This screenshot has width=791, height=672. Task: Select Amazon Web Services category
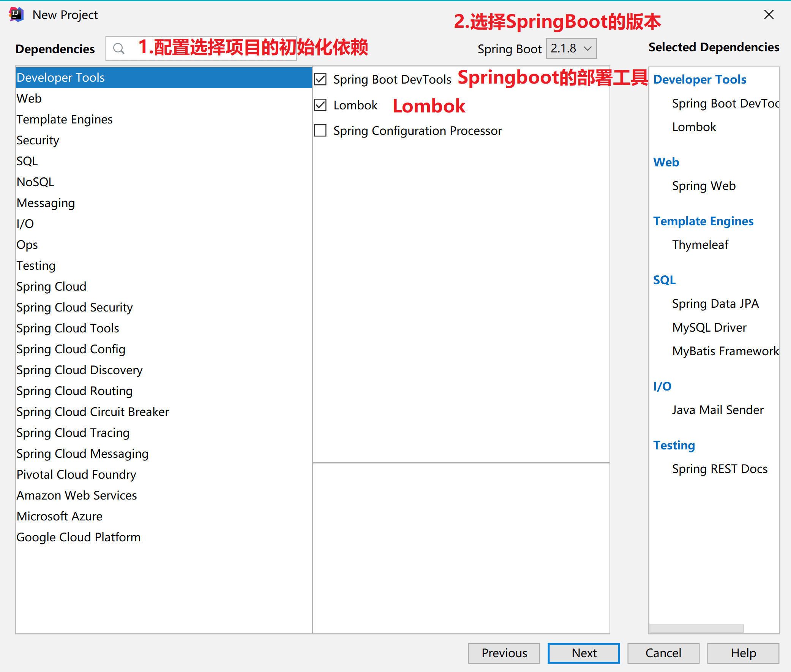(x=77, y=495)
